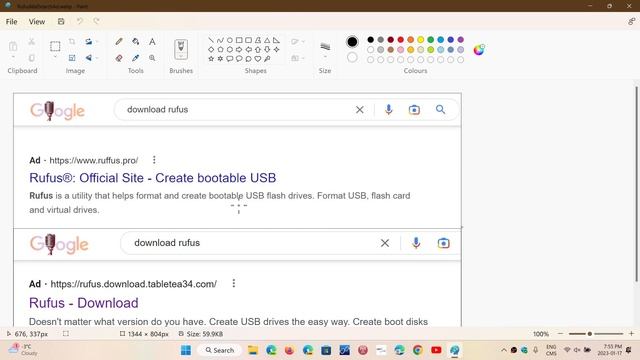Select the Right-angled triangle shape
This screenshot has width=640, height=360.
point(276,40)
